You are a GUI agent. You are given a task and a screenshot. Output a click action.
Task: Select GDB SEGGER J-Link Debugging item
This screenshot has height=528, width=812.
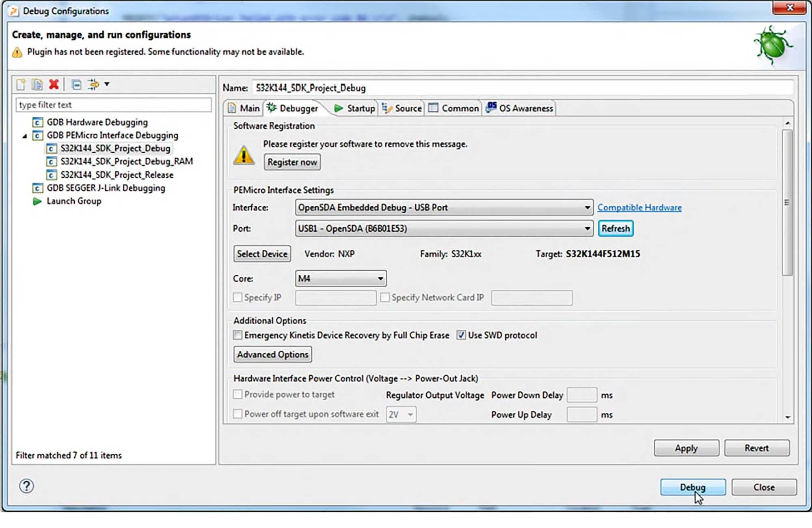[106, 188]
